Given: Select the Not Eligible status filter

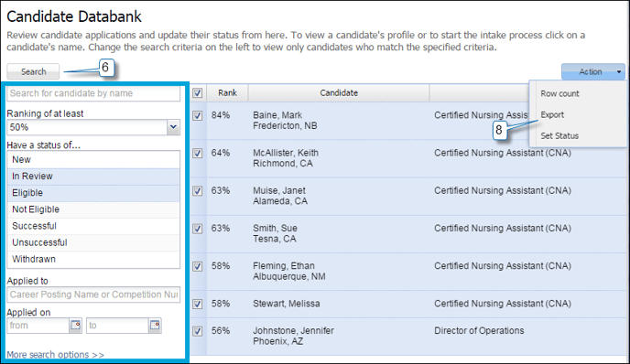Looking at the screenshot, I should click(x=93, y=209).
